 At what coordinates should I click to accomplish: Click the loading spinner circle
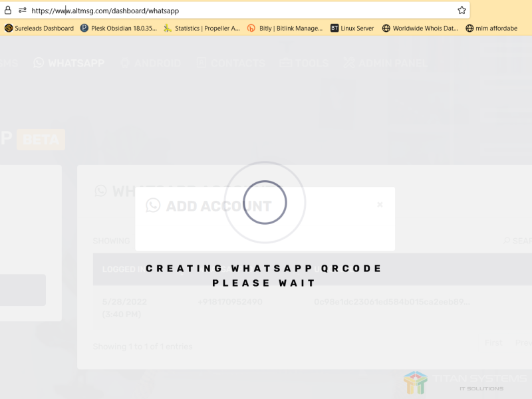[265, 201]
